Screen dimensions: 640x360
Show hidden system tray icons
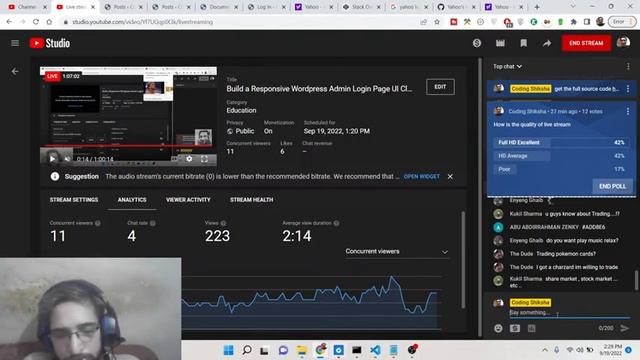pos(544,350)
